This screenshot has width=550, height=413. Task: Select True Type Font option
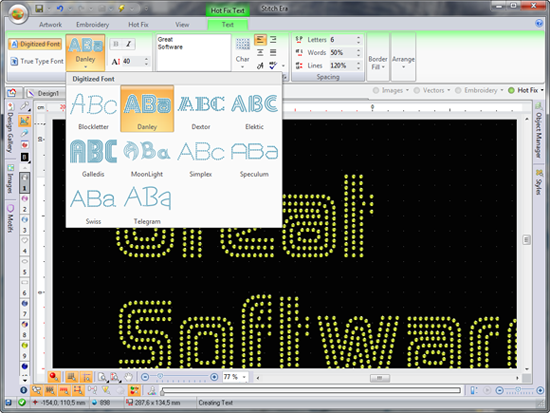[x=37, y=61]
